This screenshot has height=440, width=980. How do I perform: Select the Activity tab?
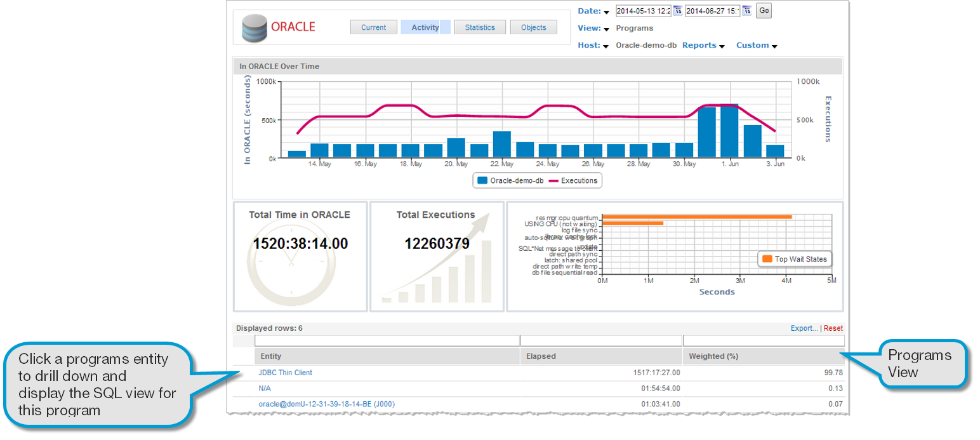(425, 27)
